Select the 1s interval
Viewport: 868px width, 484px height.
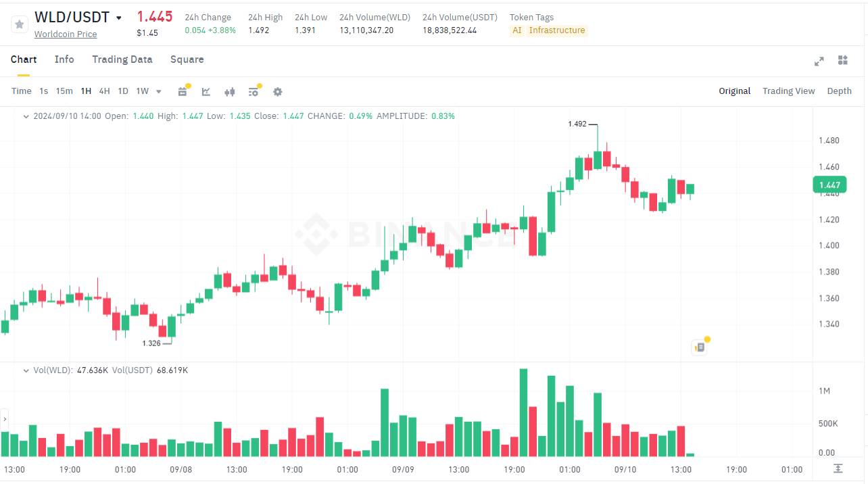tap(44, 91)
